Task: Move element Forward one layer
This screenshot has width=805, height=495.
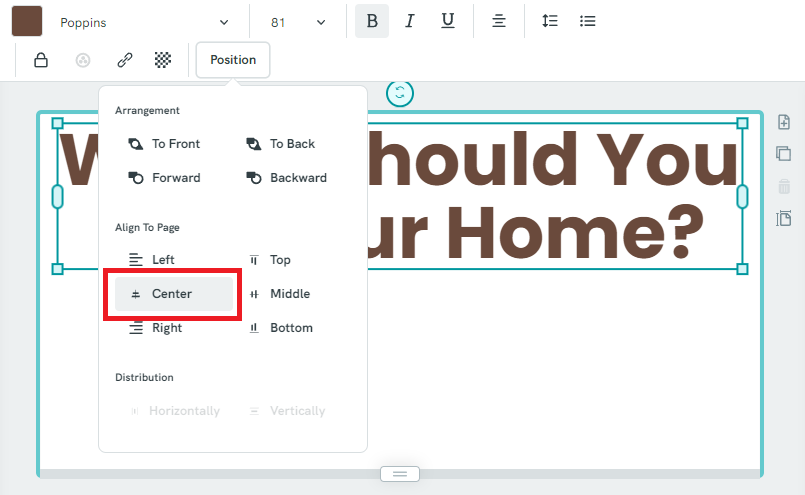Action: (164, 178)
